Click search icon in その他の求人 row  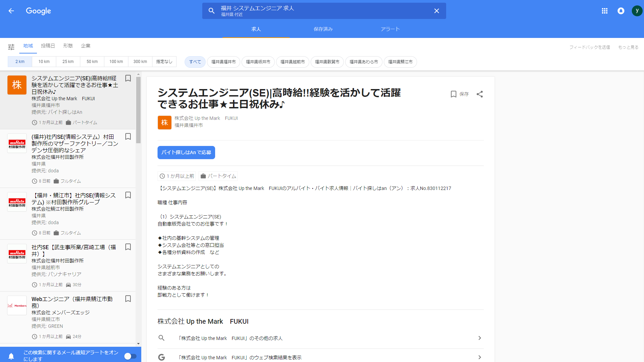[162, 338]
